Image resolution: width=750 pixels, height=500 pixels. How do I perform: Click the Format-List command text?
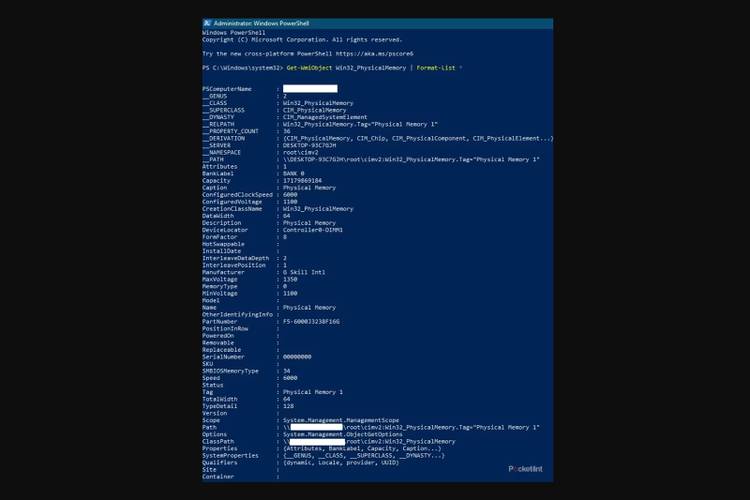(435, 67)
